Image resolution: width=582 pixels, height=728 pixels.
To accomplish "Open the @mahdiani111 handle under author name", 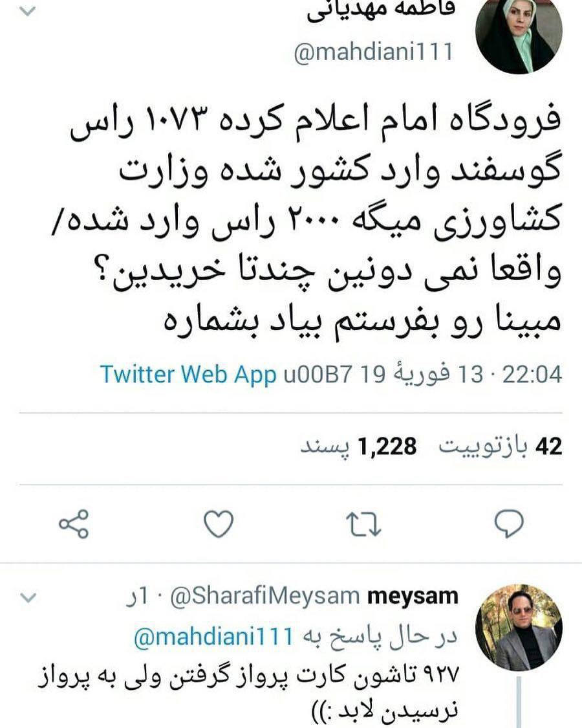I will [x=374, y=52].
